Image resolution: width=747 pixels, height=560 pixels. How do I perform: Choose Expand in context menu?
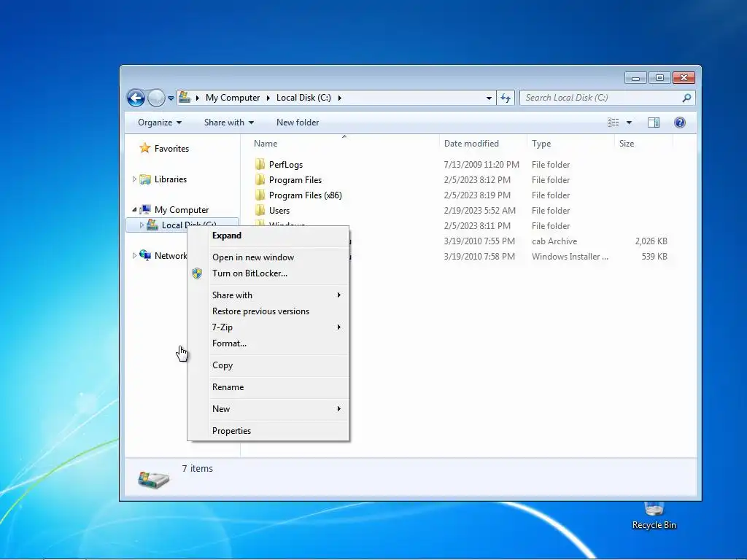tap(268, 236)
